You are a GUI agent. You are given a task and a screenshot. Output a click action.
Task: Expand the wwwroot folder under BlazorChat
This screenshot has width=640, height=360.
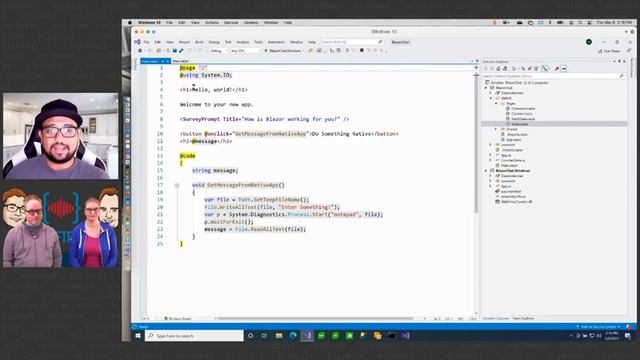491,145
